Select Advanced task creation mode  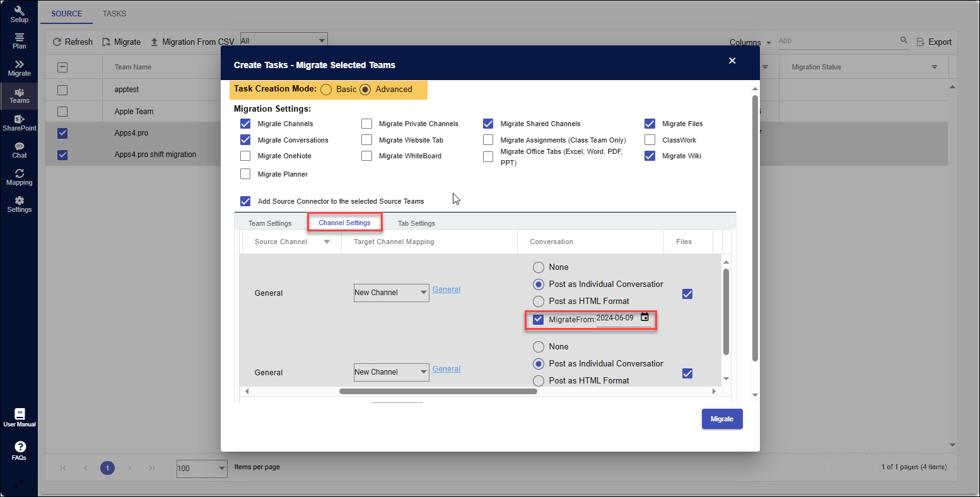pos(365,90)
